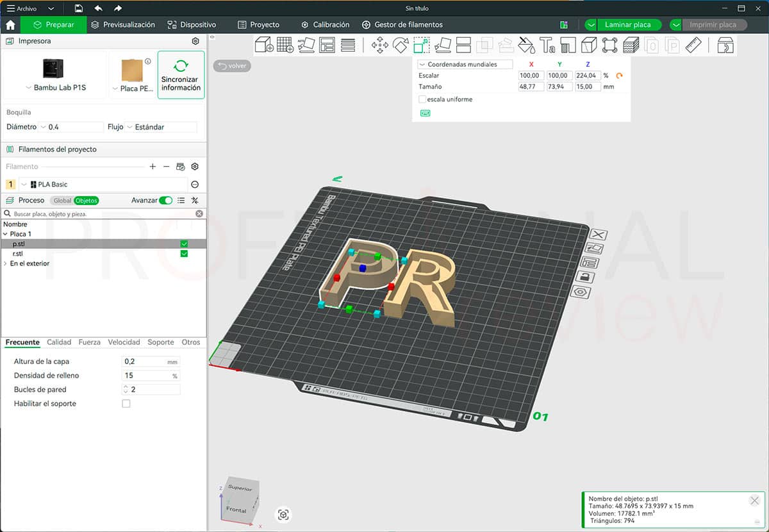
Task: Switch process mode to Objetos
Action: tap(87, 201)
